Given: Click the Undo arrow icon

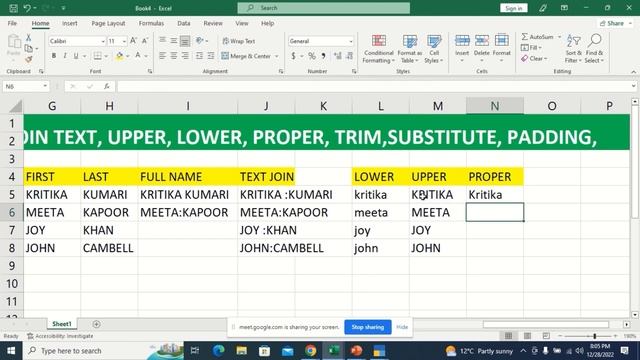Looking at the screenshot, I should pos(27,8).
